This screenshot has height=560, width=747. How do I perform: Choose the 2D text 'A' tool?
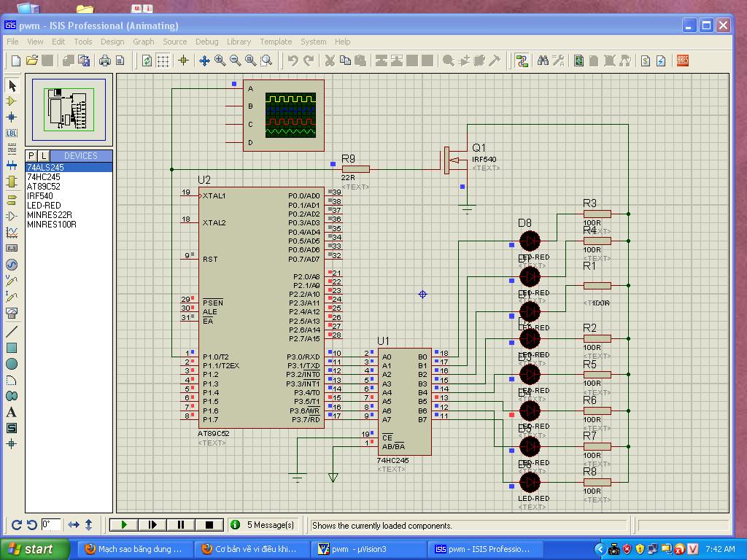[x=12, y=412]
